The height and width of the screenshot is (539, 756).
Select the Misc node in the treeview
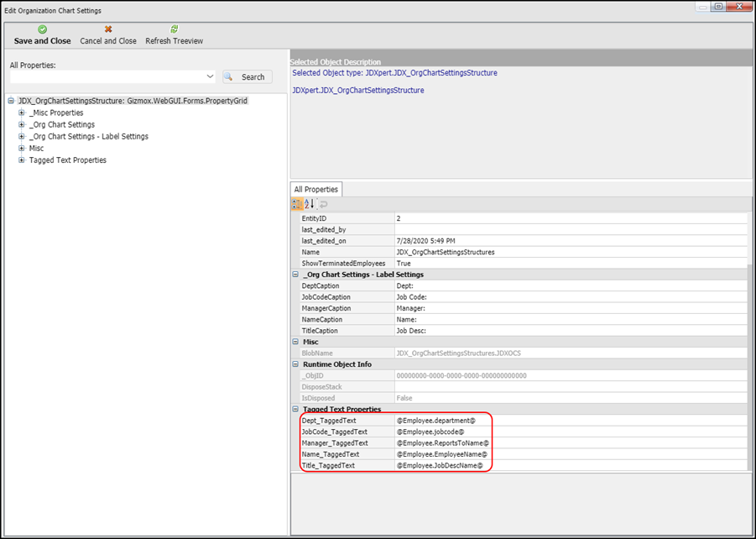coord(36,149)
